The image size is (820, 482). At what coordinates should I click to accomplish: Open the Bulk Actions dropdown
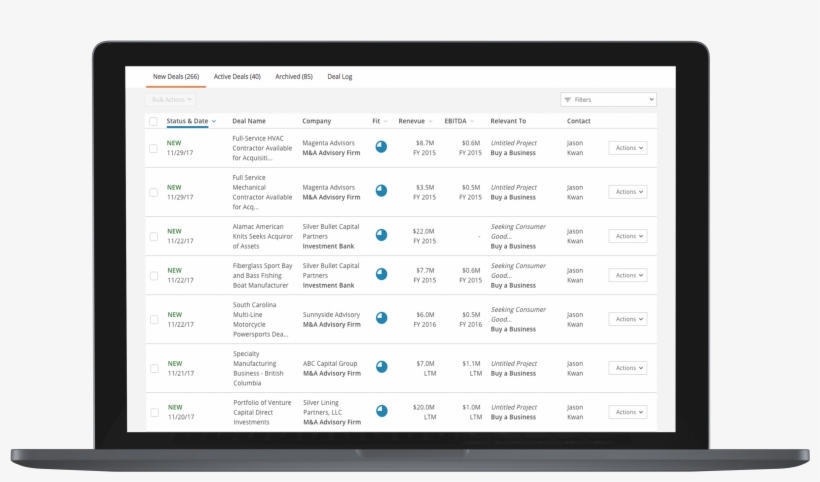pos(171,99)
